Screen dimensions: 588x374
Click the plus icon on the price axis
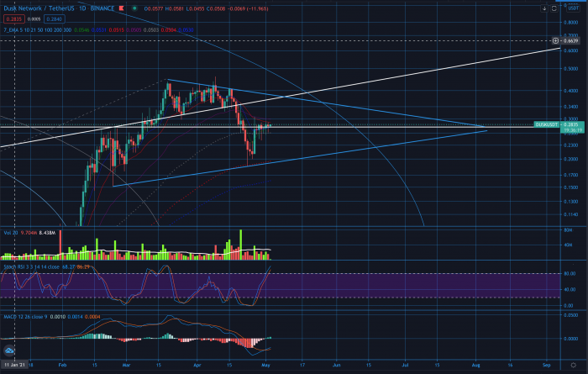(555, 40)
